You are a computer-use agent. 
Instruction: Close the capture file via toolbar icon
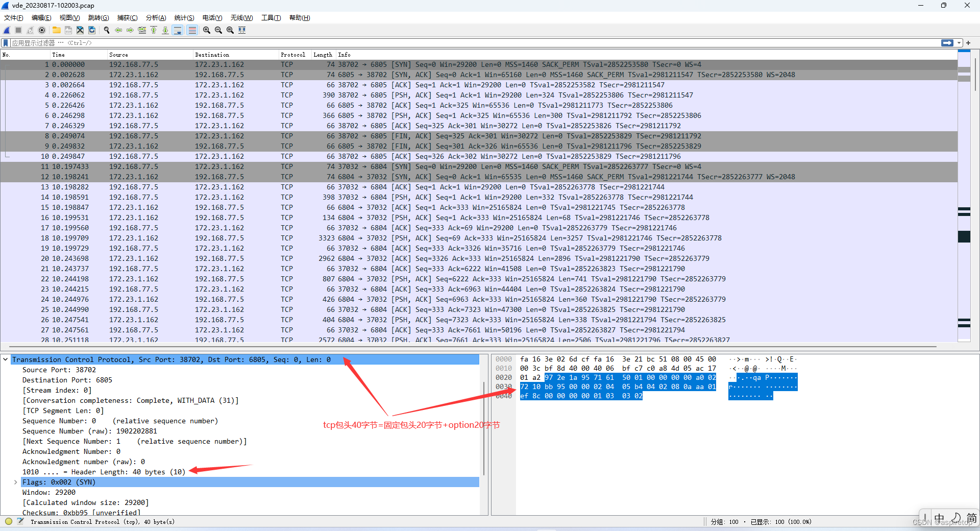[x=80, y=30]
